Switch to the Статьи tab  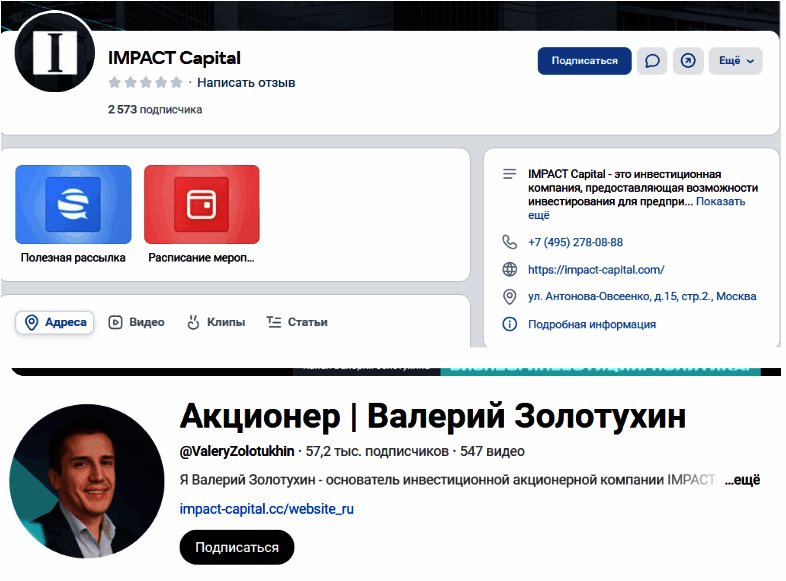pyautogui.click(x=297, y=322)
